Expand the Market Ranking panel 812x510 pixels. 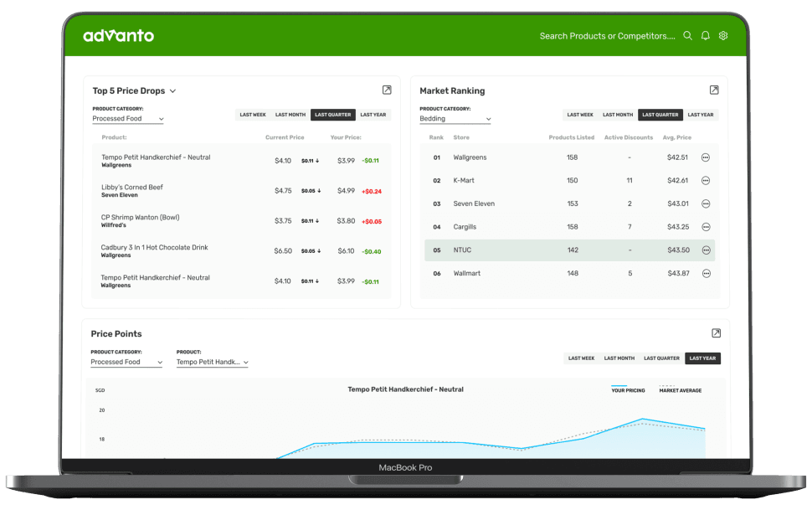coord(714,90)
